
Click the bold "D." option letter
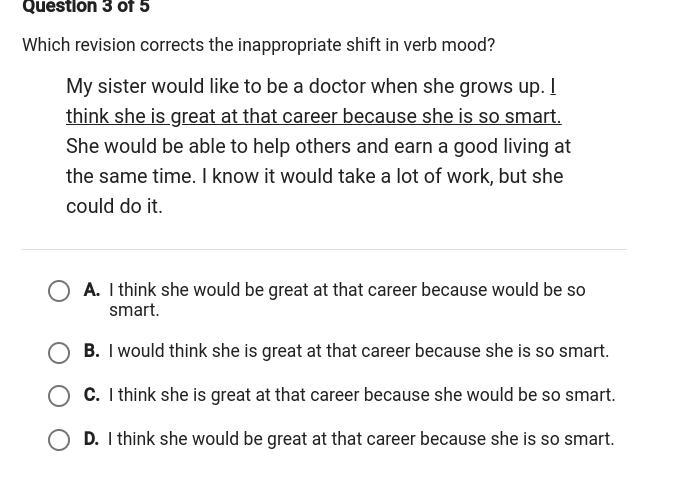(91, 439)
